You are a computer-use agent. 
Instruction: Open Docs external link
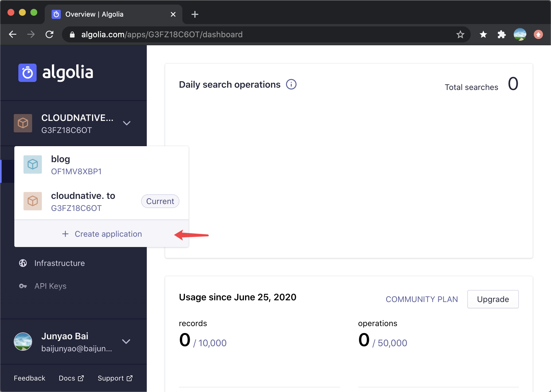71,378
